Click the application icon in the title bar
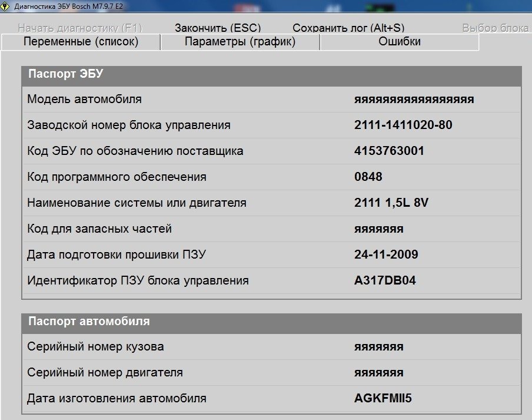The width and height of the screenshot is (532, 420). tap(5, 6)
